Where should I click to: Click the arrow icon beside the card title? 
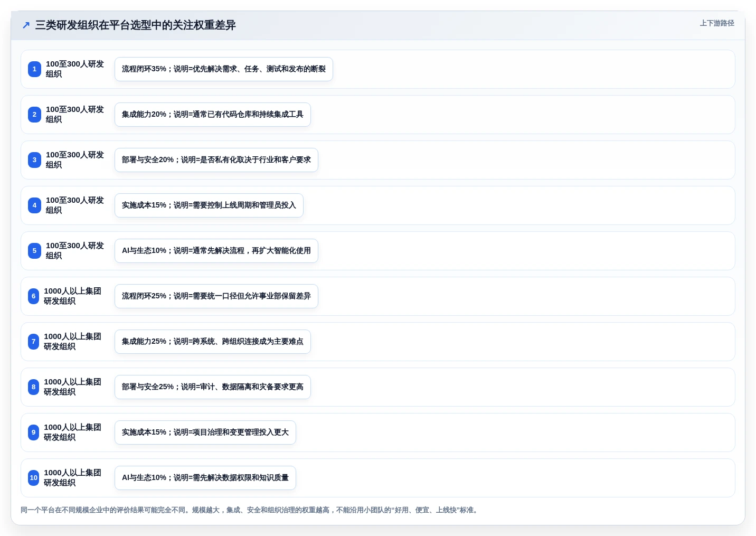click(26, 25)
